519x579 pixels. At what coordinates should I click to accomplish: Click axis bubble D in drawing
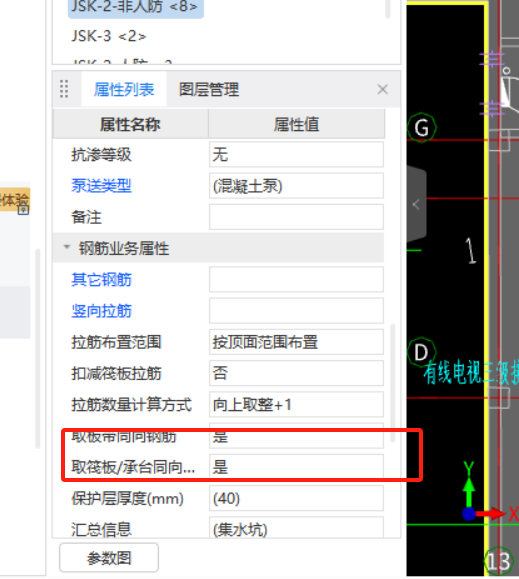[x=421, y=352]
